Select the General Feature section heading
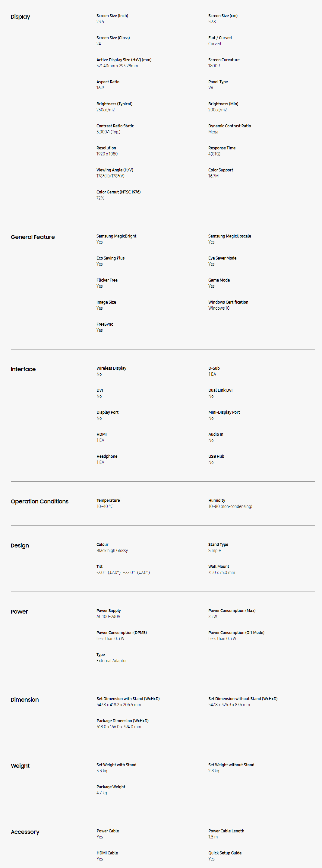Screen dimensions: 322x868 coord(33,237)
